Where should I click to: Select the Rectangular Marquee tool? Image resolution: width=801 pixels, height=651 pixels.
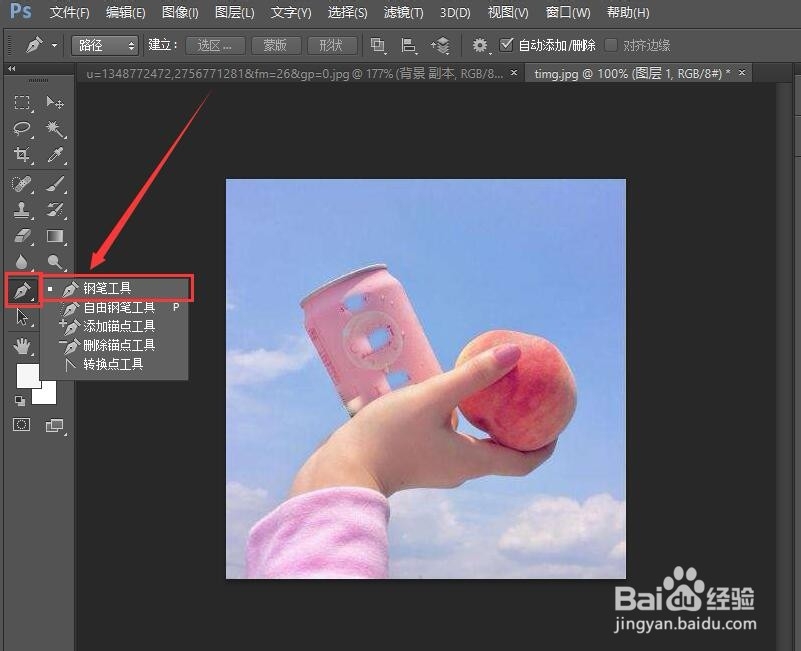[x=21, y=102]
